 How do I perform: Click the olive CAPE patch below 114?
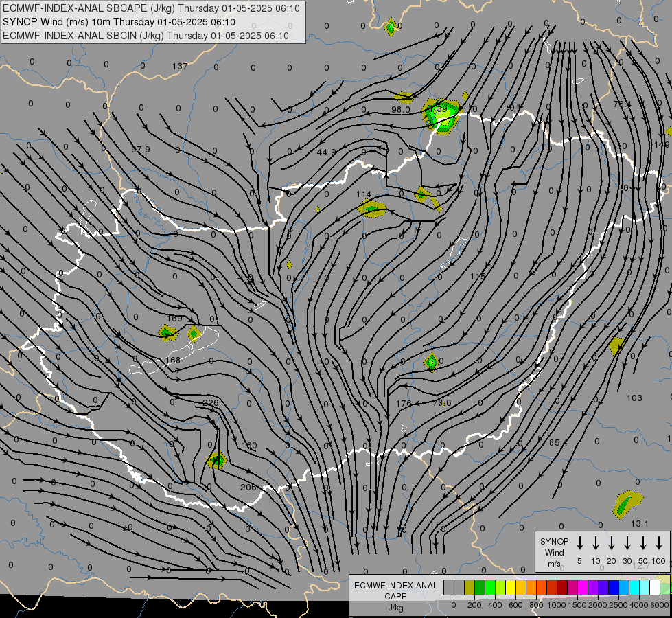coord(372,209)
